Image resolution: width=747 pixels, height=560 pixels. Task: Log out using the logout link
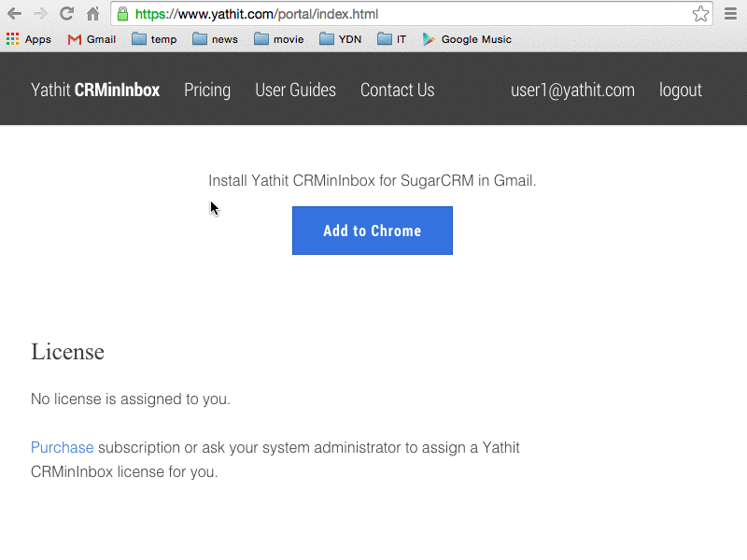pos(681,90)
